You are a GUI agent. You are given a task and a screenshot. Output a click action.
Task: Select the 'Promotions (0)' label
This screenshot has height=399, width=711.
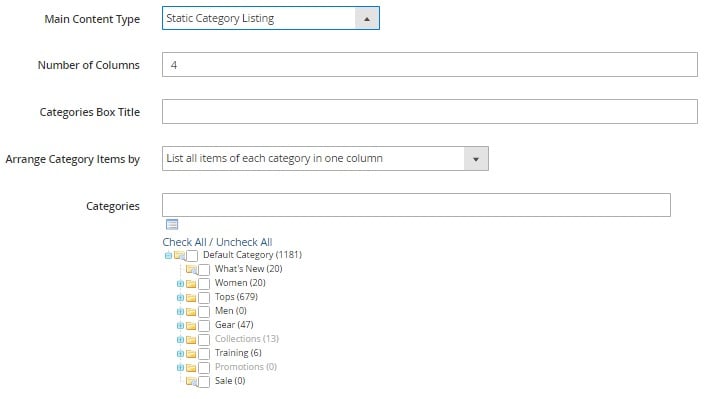point(246,367)
